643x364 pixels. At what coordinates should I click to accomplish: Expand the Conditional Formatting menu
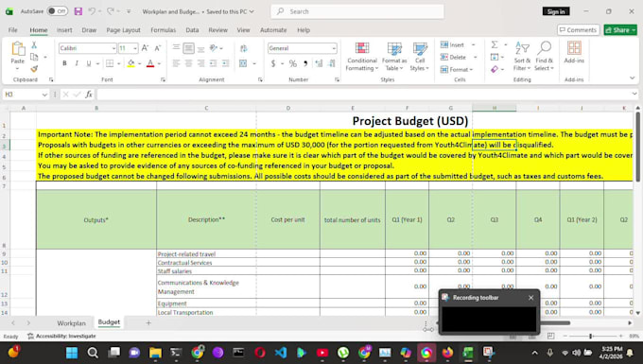[x=361, y=57]
